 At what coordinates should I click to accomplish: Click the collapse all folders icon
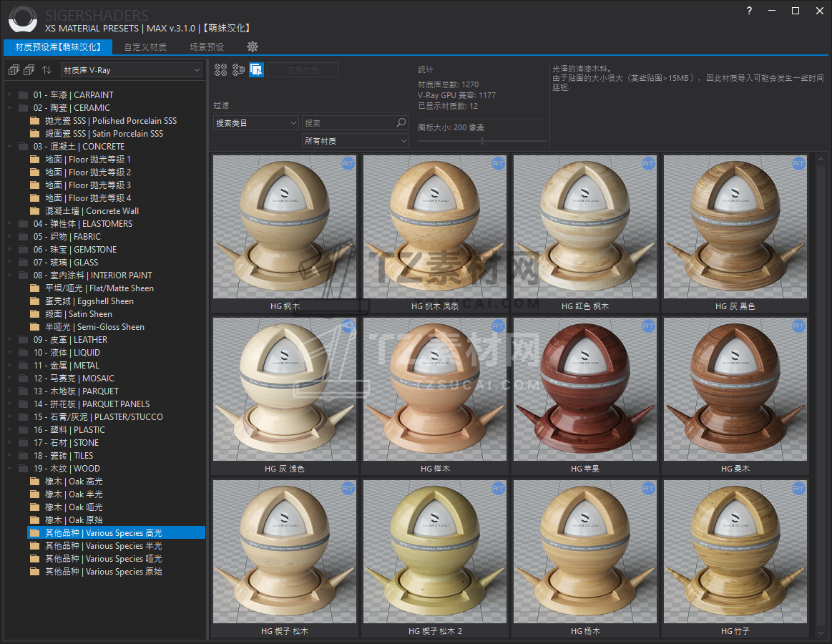point(30,69)
